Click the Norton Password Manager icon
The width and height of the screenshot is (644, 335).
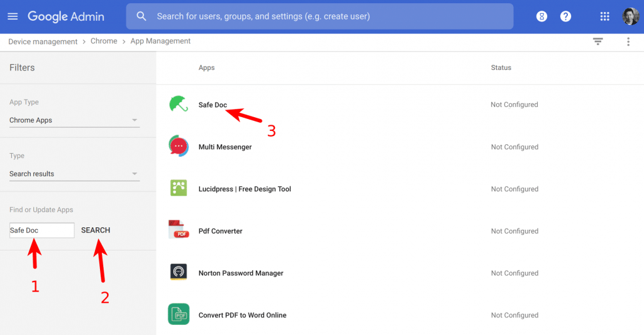click(x=179, y=272)
